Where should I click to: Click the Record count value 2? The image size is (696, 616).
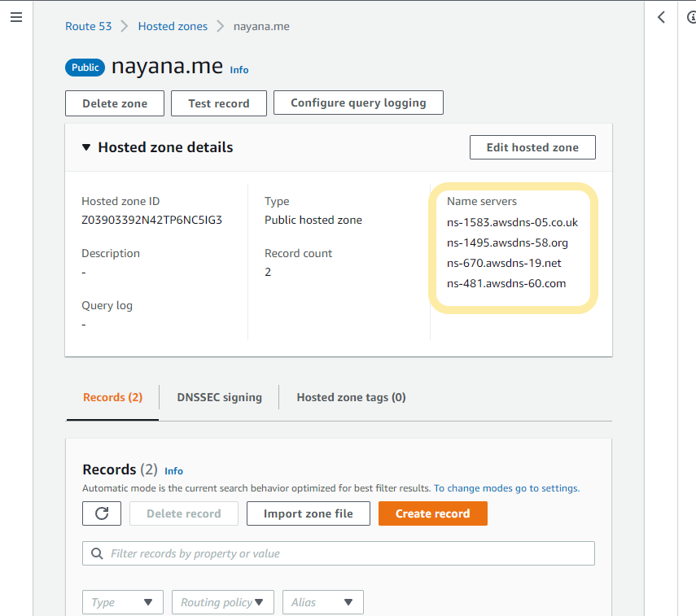pos(268,272)
